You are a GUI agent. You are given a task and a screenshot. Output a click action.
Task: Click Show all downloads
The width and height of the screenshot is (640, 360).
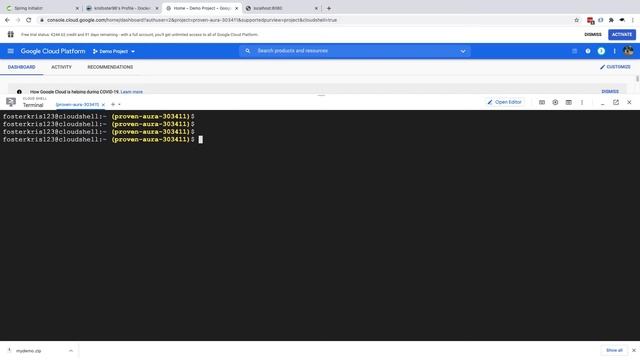click(x=614, y=350)
